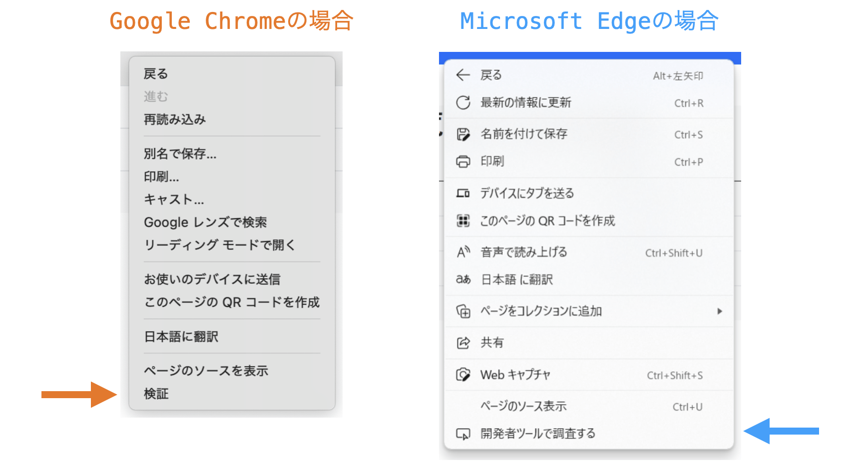Click the developer tools inspect icon

[x=463, y=434]
